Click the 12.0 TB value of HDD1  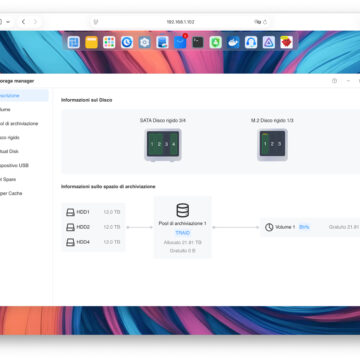(112, 212)
